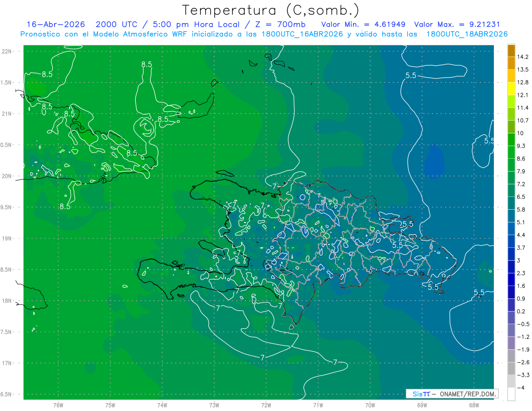The image size is (532, 411).
Task: Click the 72W longitude axis label
Action: pyautogui.click(x=266, y=405)
